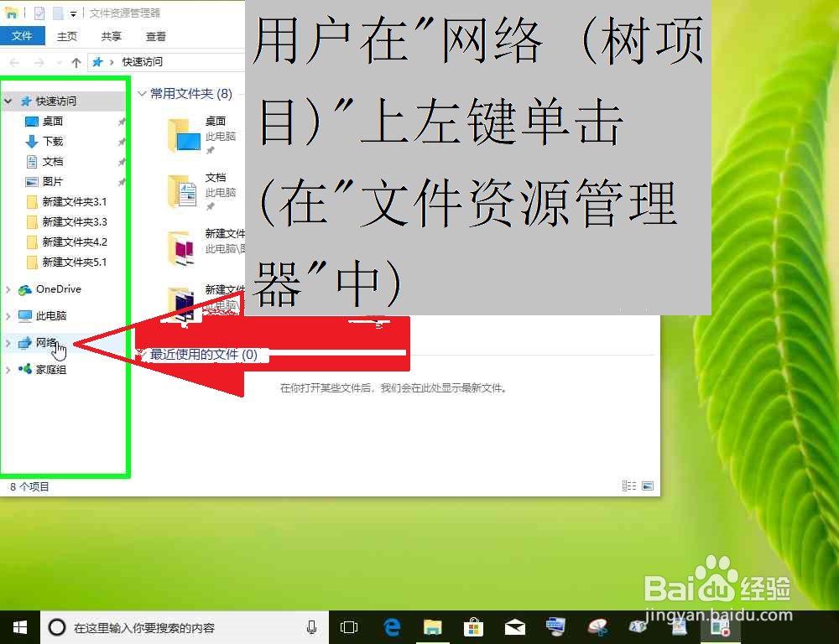Collapse the 常用文件夹 section
This screenshot has height=644, width=839.
click(x=141, y=93)
